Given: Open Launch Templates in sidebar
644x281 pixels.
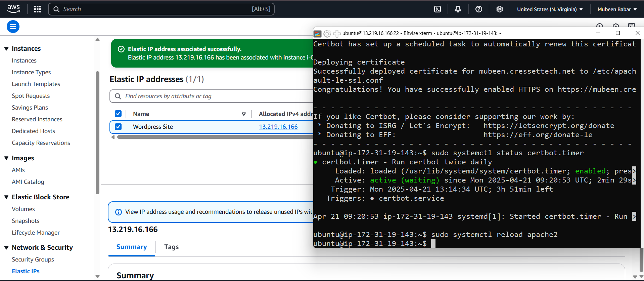Looking at the screenshot, I should [36, 84].
